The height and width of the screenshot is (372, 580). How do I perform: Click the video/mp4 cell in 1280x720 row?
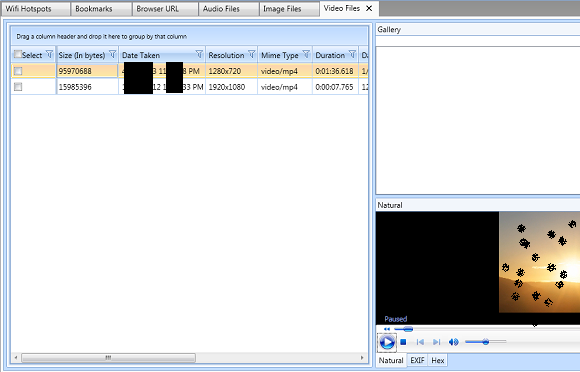coord(285,71)
